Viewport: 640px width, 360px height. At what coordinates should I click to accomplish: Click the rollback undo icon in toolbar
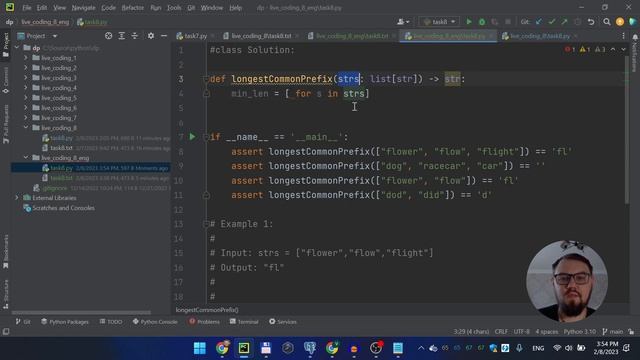click(x=591, y=22)
